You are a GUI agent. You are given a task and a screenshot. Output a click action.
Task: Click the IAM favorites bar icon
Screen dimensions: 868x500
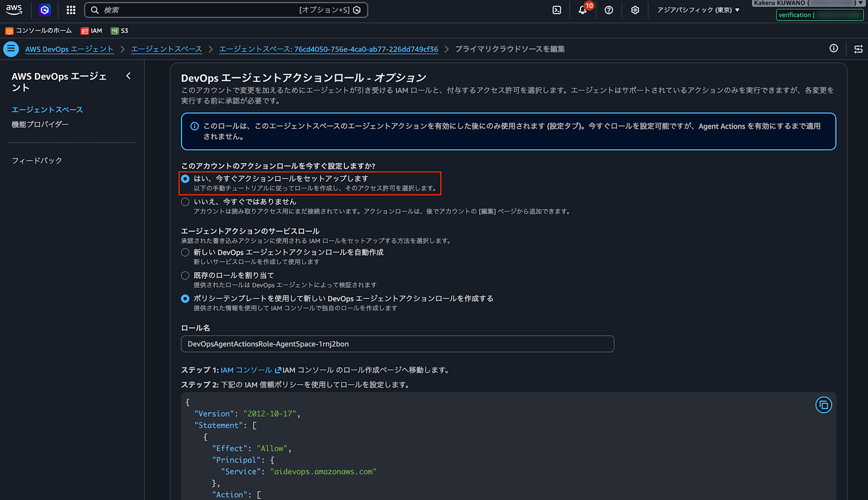[x=85, y=31]
